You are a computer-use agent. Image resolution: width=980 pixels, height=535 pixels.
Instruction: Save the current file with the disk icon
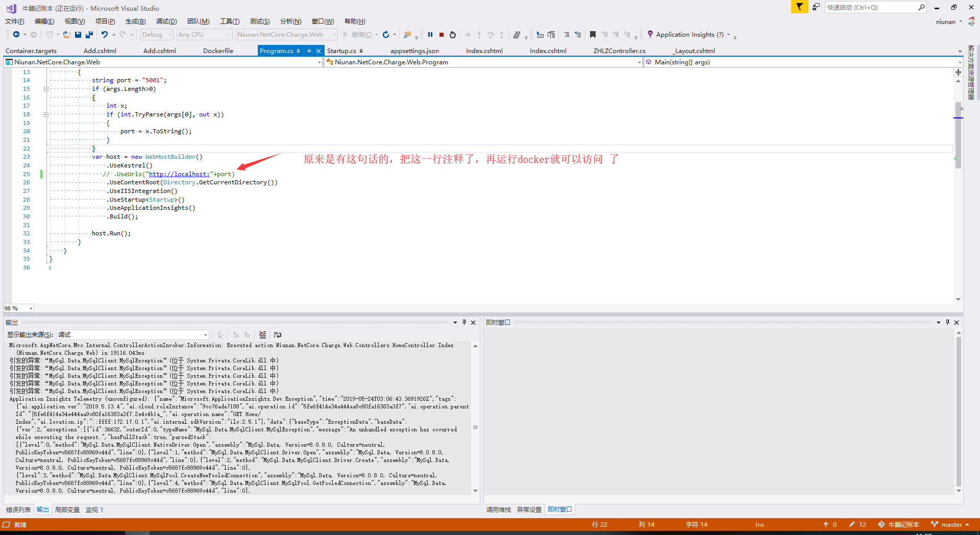78,35
